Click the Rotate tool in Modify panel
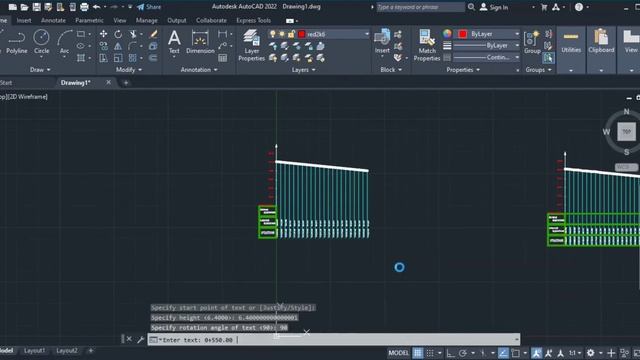Screen dimensions: 640x360 coord(118,34)
